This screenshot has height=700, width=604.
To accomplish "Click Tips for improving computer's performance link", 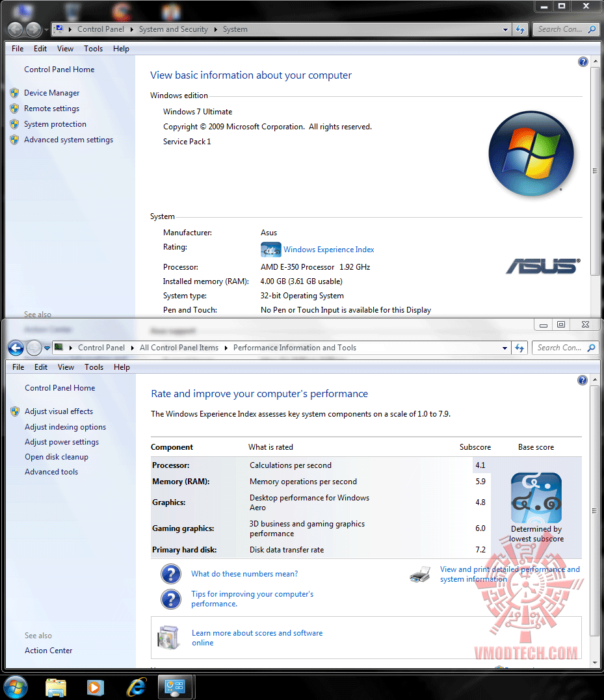I will tap(253, 599).
